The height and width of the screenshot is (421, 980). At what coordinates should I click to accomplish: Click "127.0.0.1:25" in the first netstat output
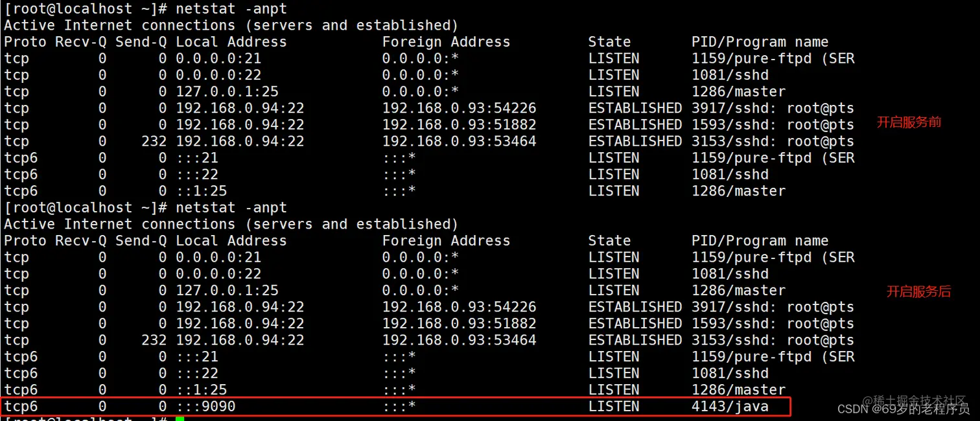(227, 91)
